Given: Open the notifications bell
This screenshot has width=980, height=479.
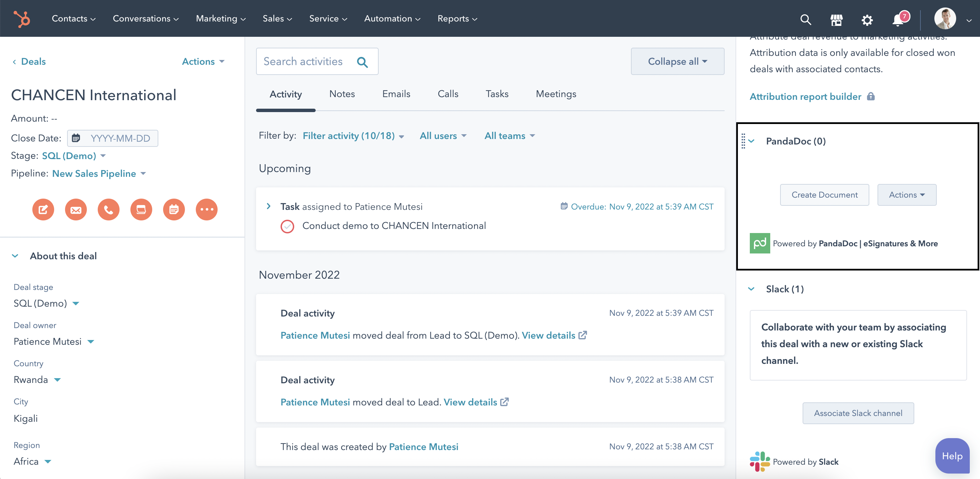Looking at the screenshot, I should click(898, 19).
